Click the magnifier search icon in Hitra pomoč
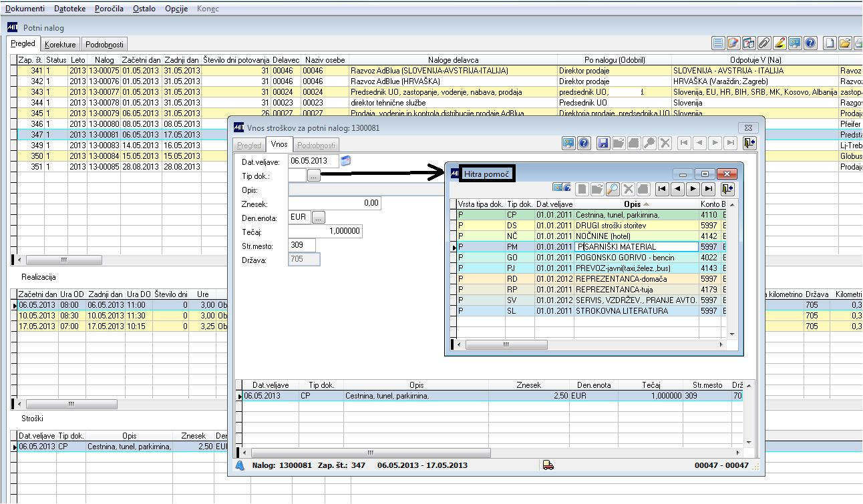Viewport: 863px width, 504px height. pos(613,189)
